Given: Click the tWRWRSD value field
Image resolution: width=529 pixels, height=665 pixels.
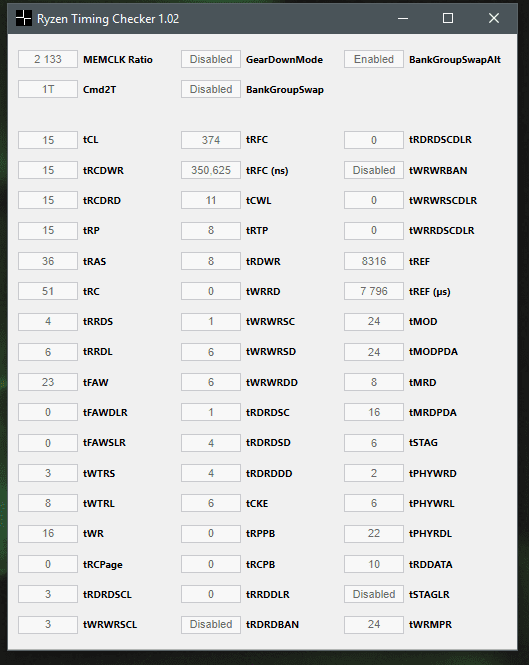Looking at the screenshot, I should (x=211, y=352).
